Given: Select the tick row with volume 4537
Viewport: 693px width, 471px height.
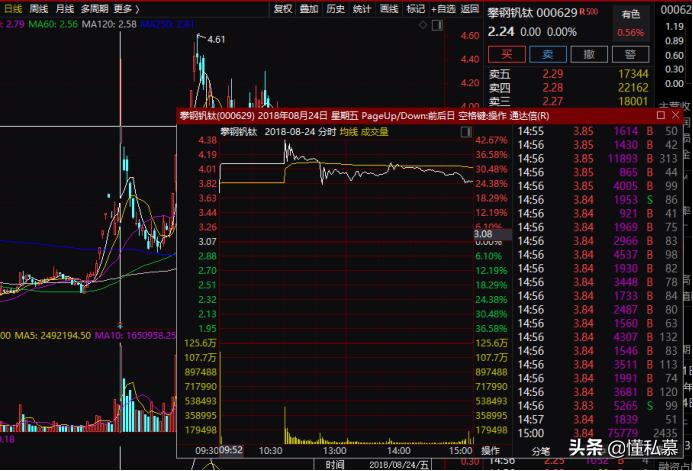Looking at the screenshot, I should click(598, 255).
